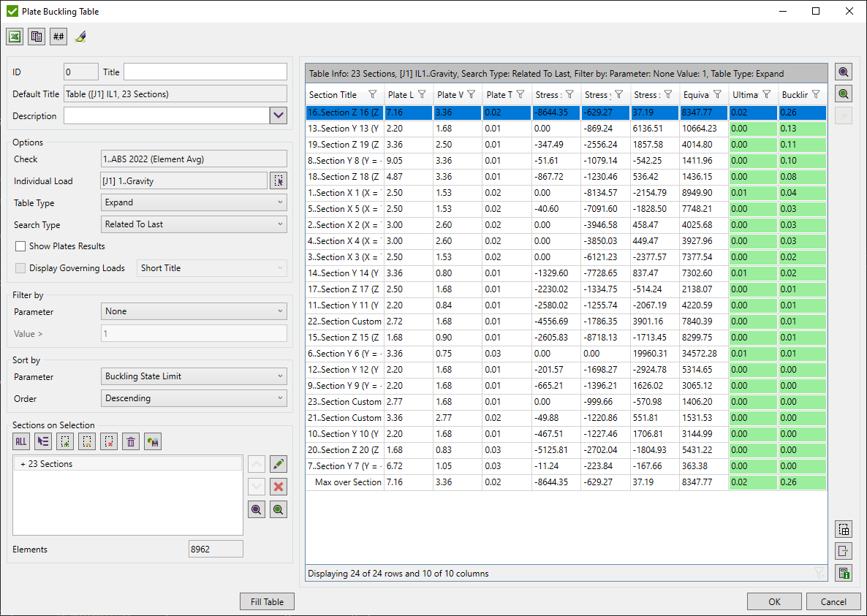Click the trash icon to delete sections
The height and width of the screenshot is (616, 867).
[131, 441]
